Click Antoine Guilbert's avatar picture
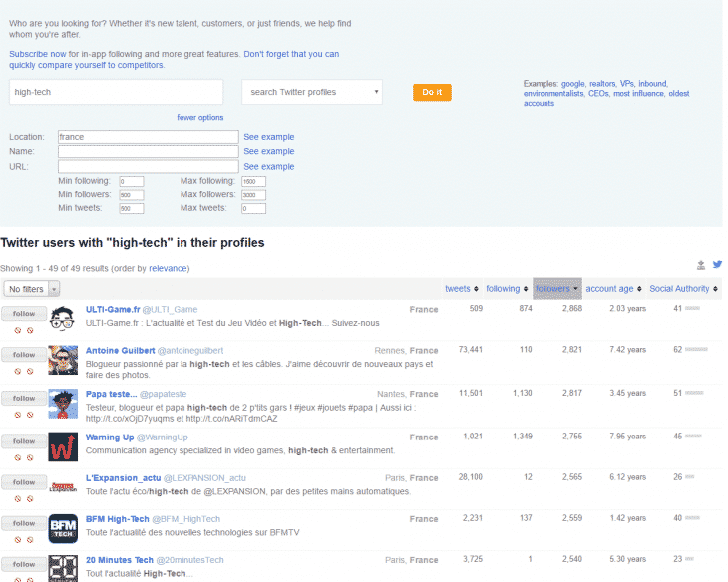 [63, 360]
